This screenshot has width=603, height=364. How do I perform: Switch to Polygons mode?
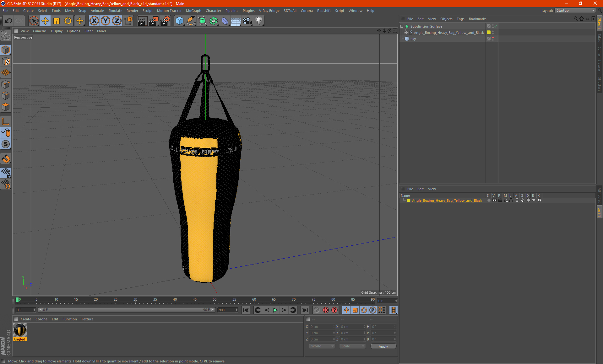pos(6,107)
